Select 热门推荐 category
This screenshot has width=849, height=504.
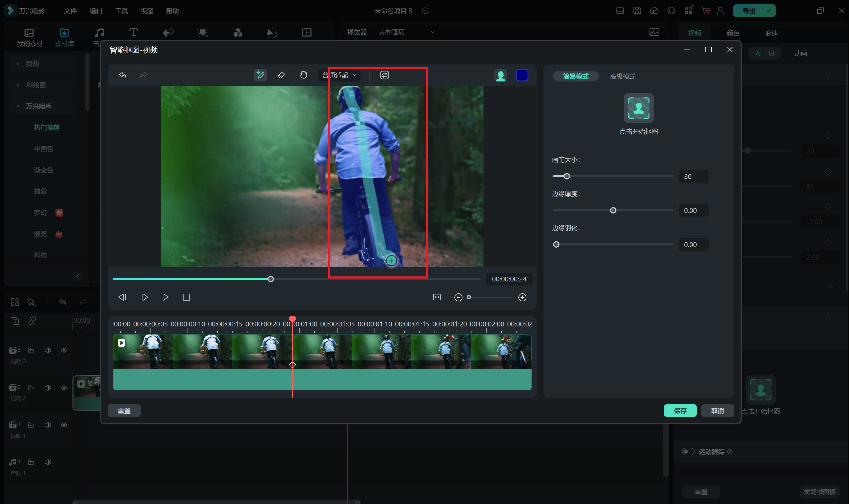pyautogui.click(x=47, y=127)
